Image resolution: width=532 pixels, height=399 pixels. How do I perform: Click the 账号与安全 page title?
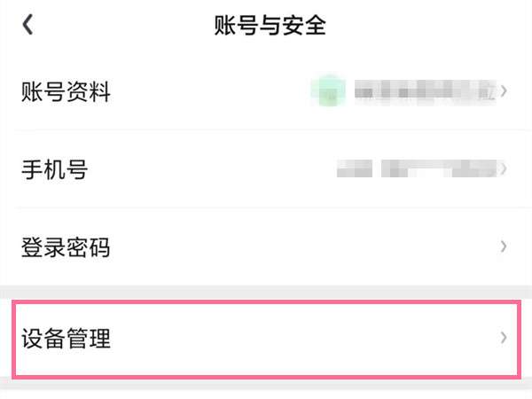270,26
